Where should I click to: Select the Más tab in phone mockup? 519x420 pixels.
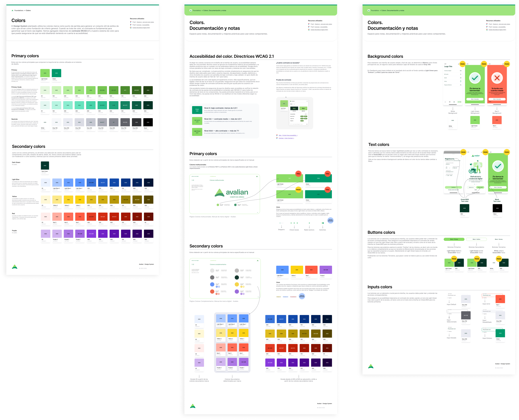(x=459, y=102)
